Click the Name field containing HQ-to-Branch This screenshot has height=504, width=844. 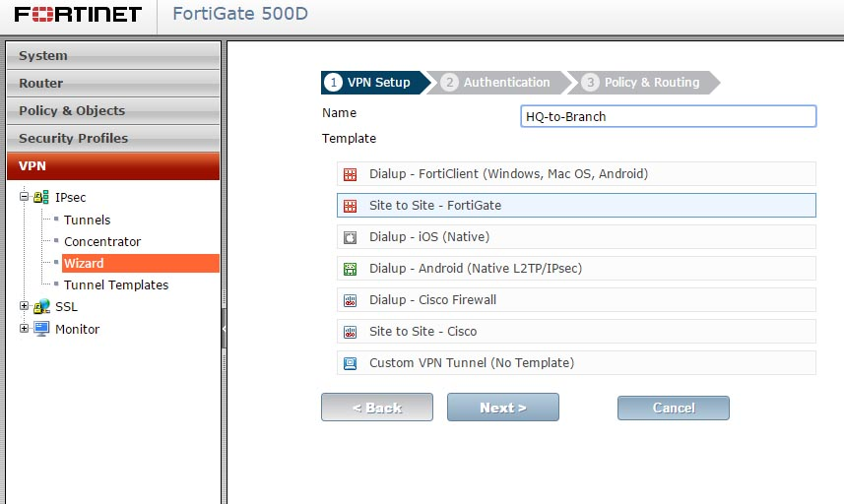point(669,116)
